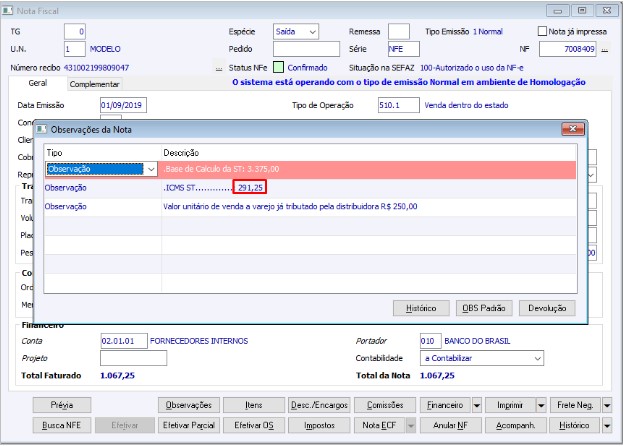Switch to the Geral tab

click(38, 83)
